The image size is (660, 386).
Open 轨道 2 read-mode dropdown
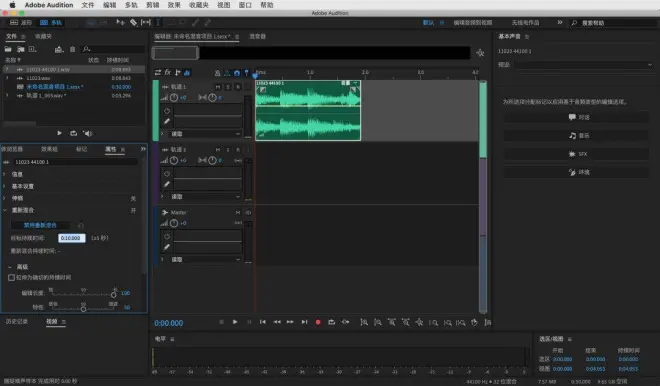click(x=206, y=197)
